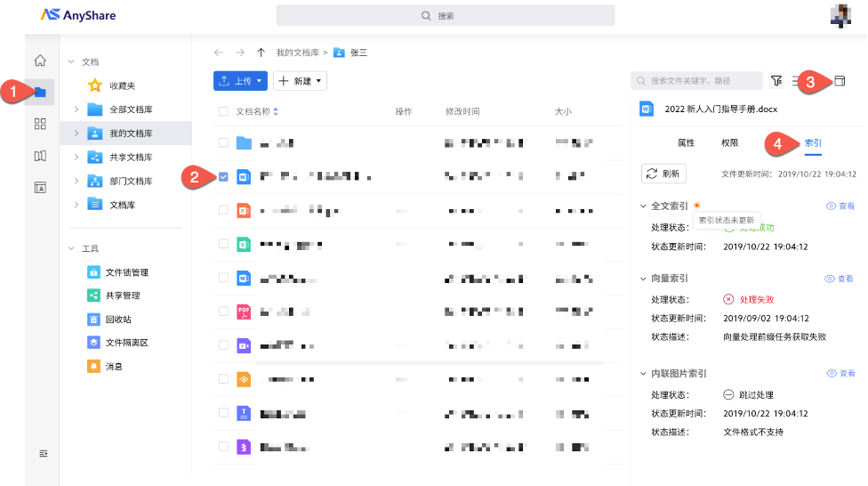Check the last row zip file checkbox
Image resolution: width=868 pixels, height=486 pixels.
tap(223, 447)
